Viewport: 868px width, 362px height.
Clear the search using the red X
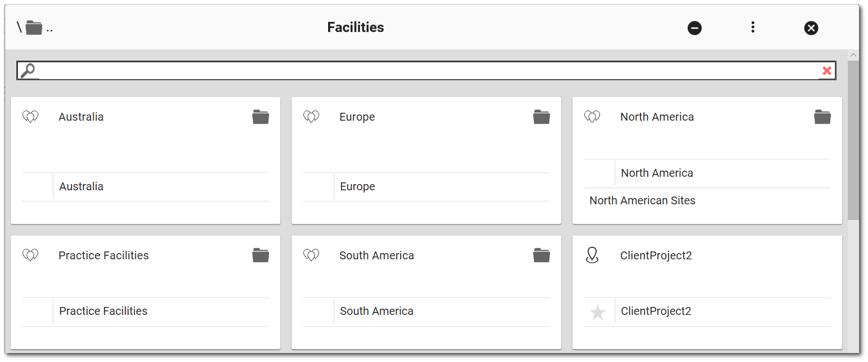[x=826, y=70]
